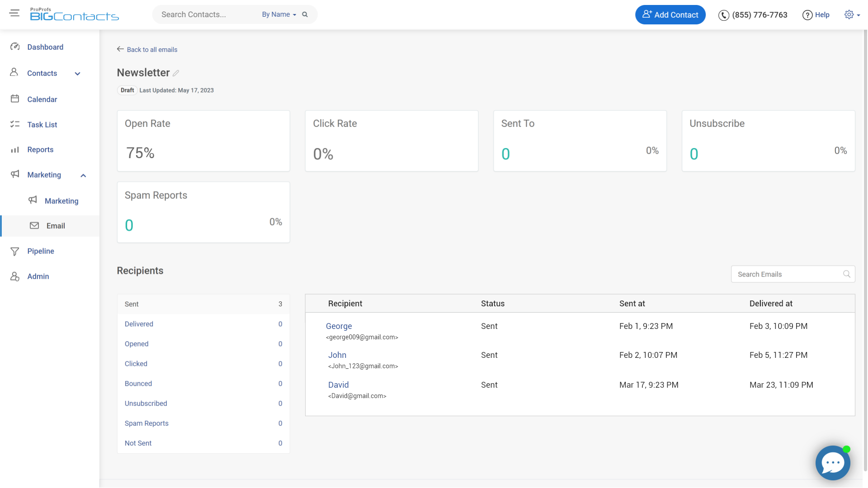Select the Email icon under Marketing
The width and height of the screenshot is (868, 488).
coord(34,225)
